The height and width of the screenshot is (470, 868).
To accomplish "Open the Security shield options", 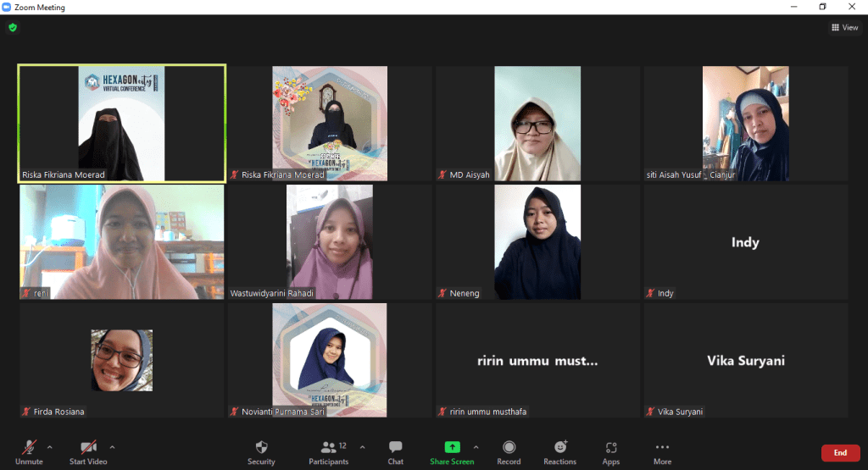I will coord(261,451).
